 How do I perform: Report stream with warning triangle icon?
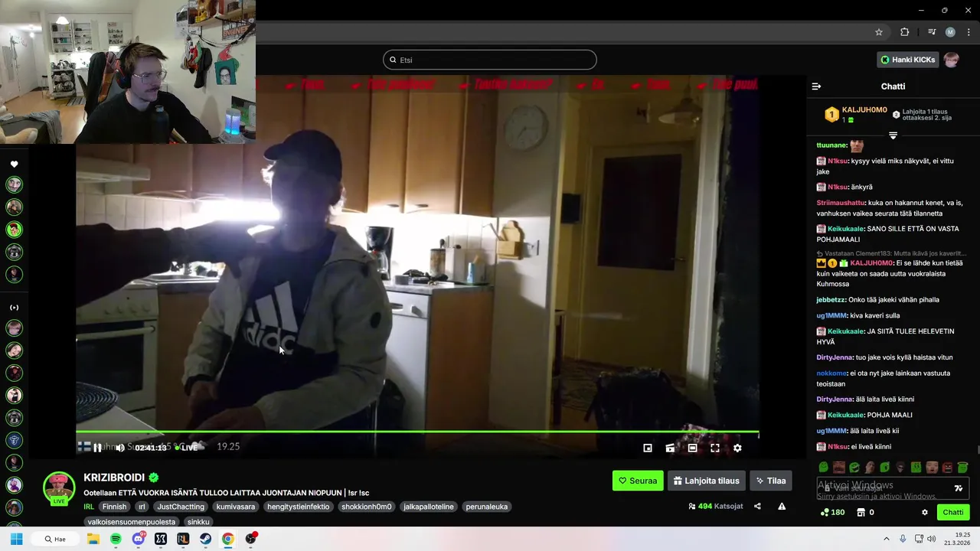pyautogui.click(x=782, y=506)
